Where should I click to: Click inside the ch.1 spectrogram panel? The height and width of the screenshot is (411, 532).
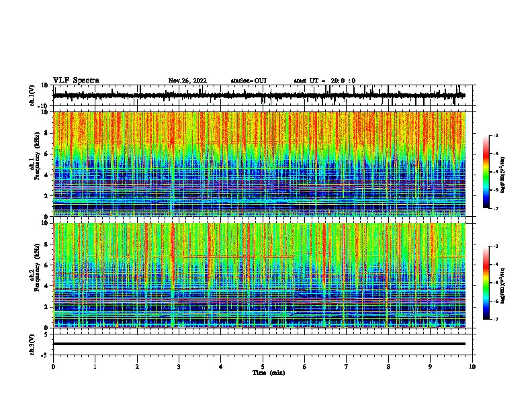click(x=259, y=164)
